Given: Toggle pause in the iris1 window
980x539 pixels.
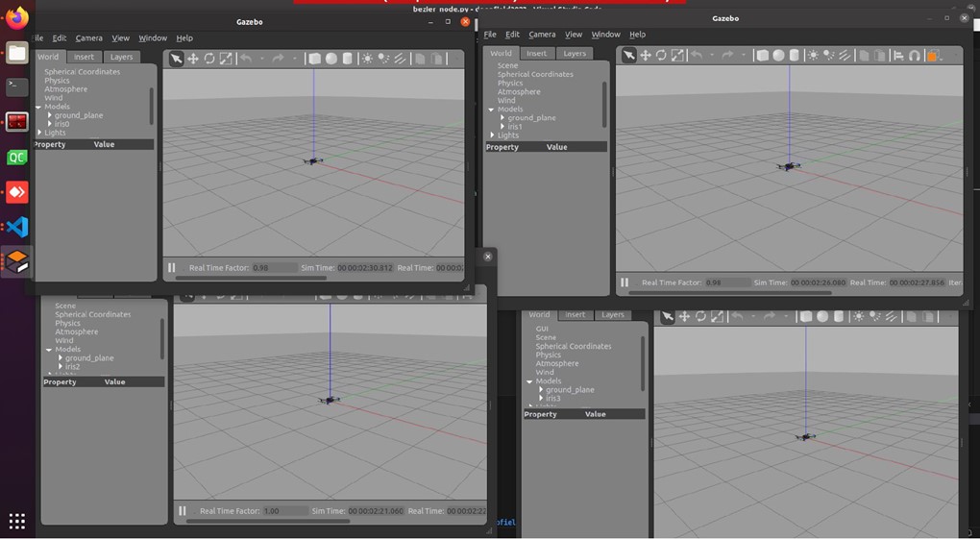Looking at the screenshot, I should tap(625, 282).
